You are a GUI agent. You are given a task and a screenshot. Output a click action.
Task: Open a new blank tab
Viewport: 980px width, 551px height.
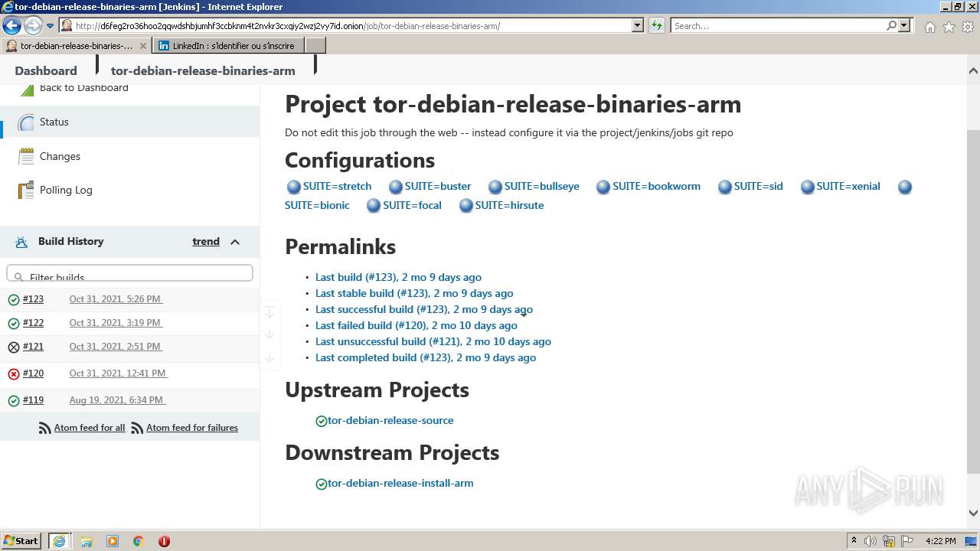click(x=315, y=46)
